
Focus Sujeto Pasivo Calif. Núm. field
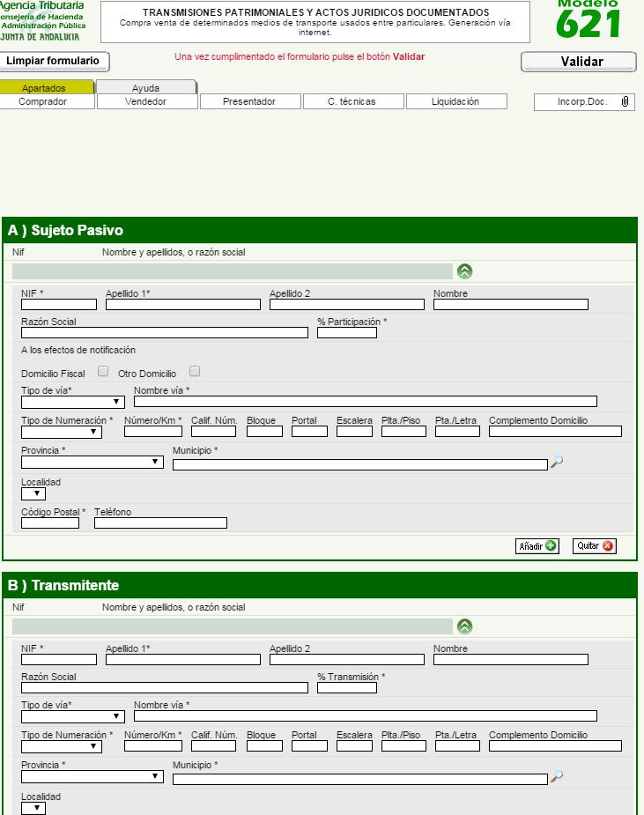(213, 432)
